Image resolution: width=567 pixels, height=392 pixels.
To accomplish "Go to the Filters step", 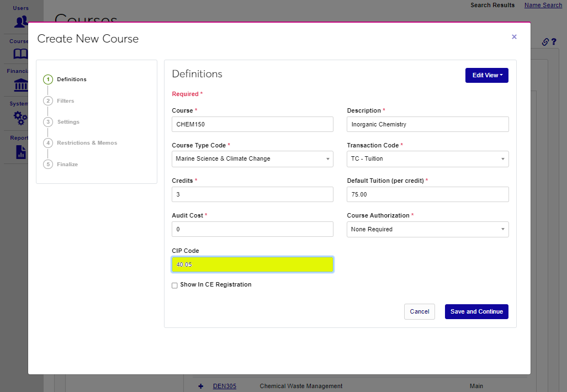I will [x=65, y=101].
